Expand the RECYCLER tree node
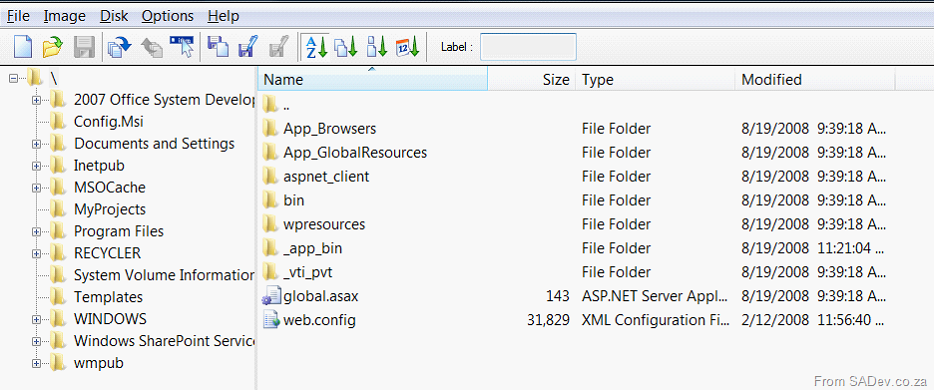The image size is (934, 390). 37,253
